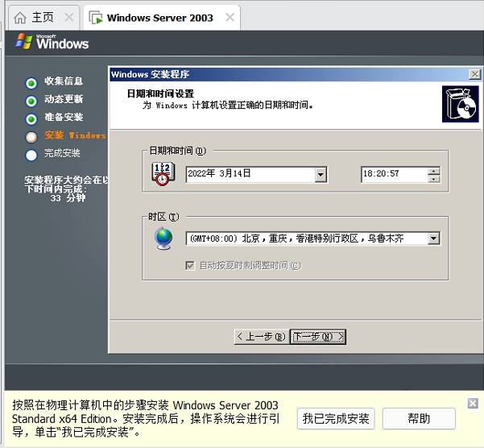This screenshot has height=448, width=484.
Task: Click the 我已完成安装 button
Action: 336,419
